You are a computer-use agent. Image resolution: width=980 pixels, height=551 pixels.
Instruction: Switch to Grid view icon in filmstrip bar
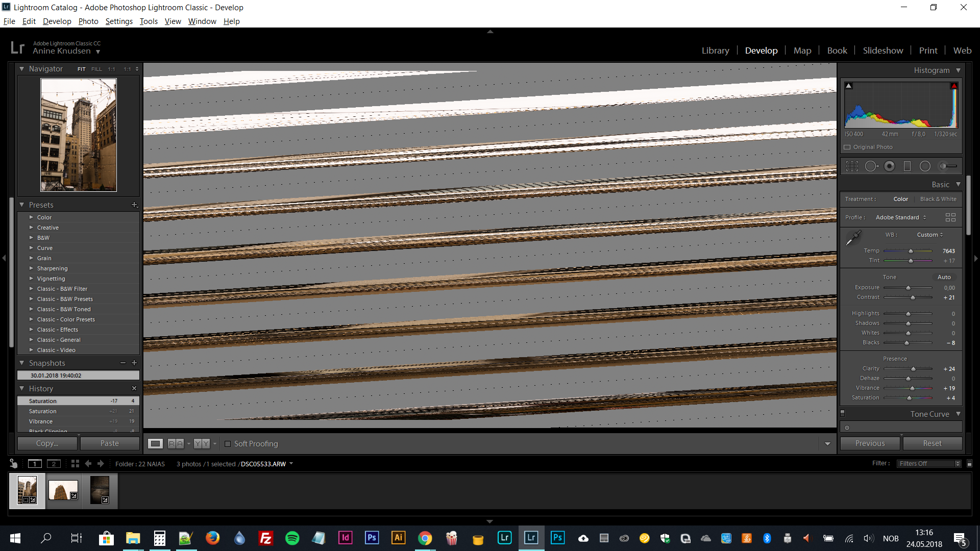[x=75, y=464]
